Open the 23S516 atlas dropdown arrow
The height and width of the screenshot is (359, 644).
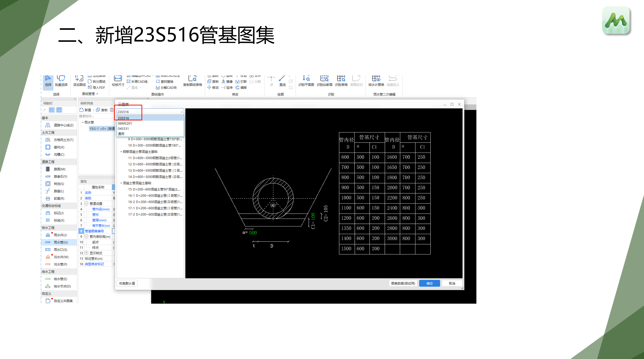click(182, 112)
